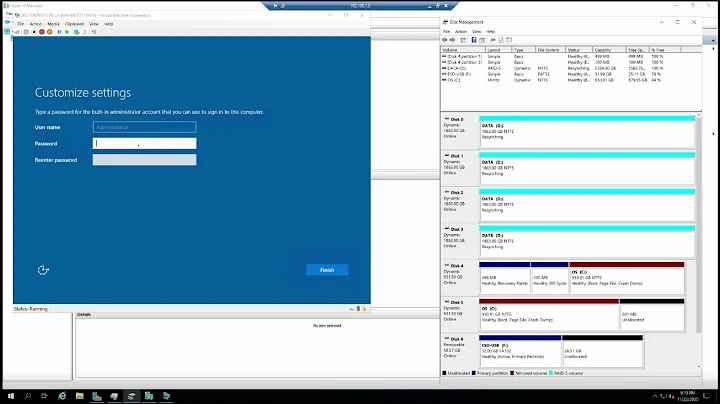
Task: Open View menu in Virtual Machine Connection
Action: coord(94,24)
